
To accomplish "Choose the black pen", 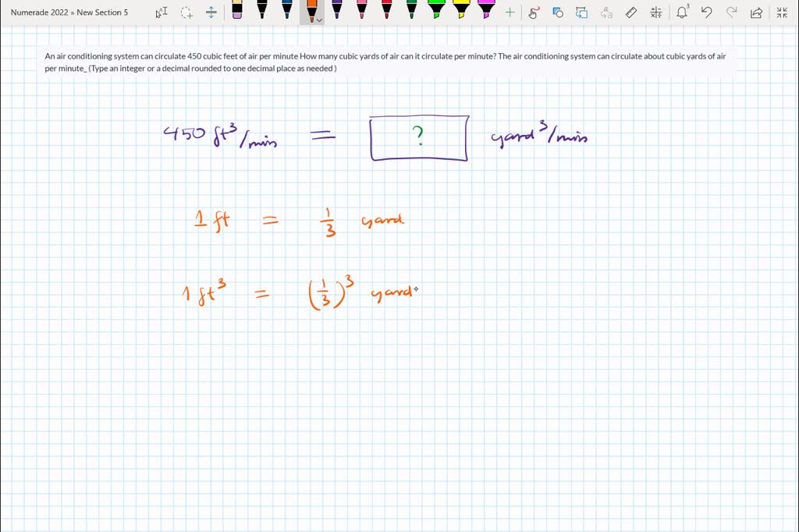I will pyautogui.click(x=262, y=11).
